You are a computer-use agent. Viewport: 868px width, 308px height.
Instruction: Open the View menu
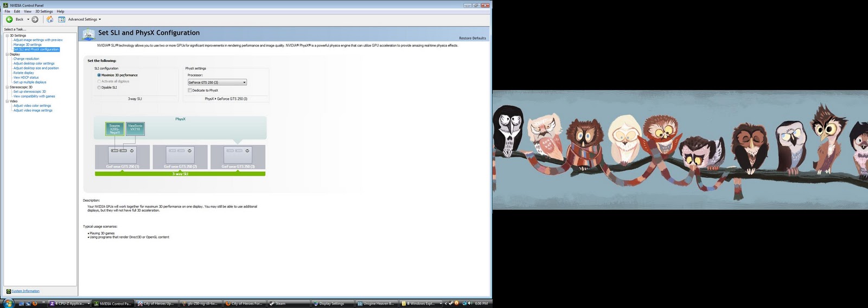[28, 11]
